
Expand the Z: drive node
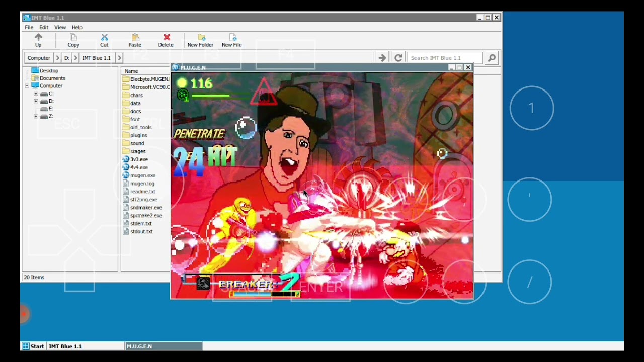tap(36, 116)
